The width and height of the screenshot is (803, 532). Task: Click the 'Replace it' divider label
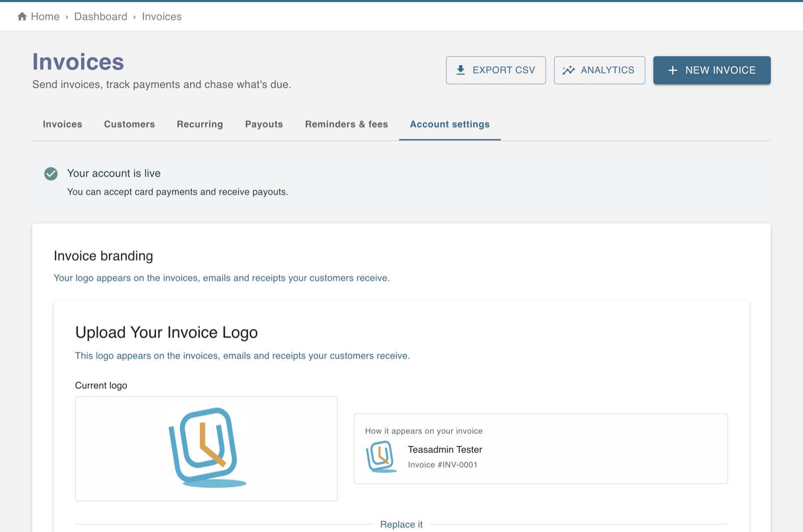click(401, 524)
